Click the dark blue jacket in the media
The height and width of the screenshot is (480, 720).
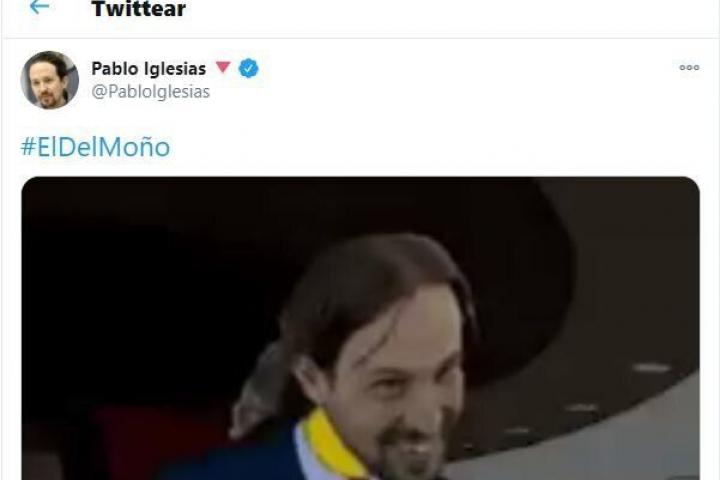coord(239,457)
